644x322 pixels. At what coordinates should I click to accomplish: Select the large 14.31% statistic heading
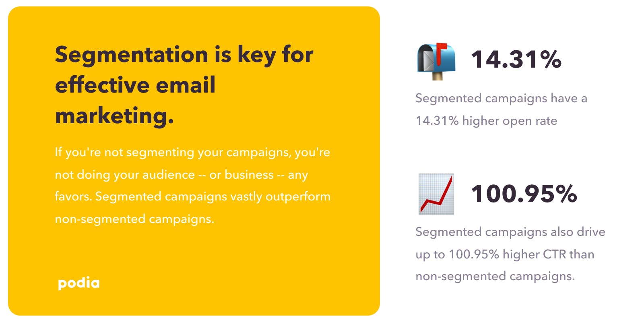516,60
